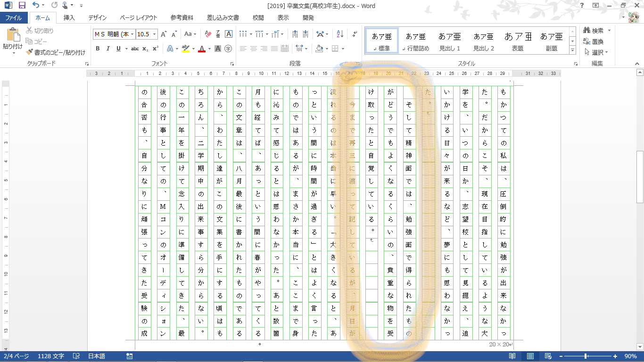Justify the paragraph text
The image size is (644, 362).
[274, 49]
